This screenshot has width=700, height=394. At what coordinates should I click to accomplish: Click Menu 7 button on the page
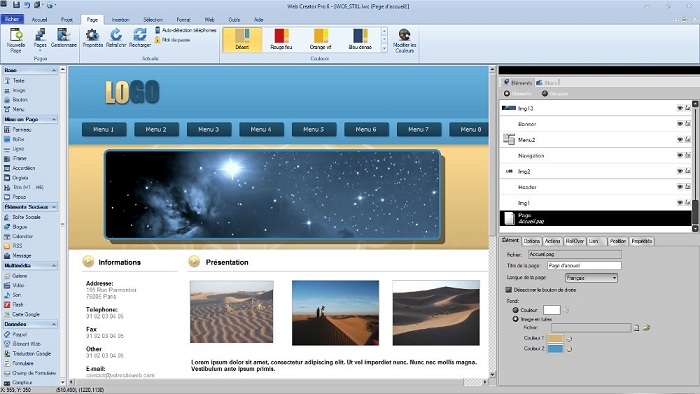click(x=419, y=129)
